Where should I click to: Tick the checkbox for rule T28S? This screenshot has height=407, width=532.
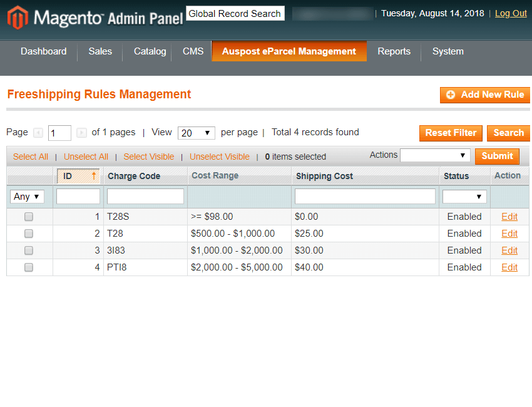(x=29, y=217)
